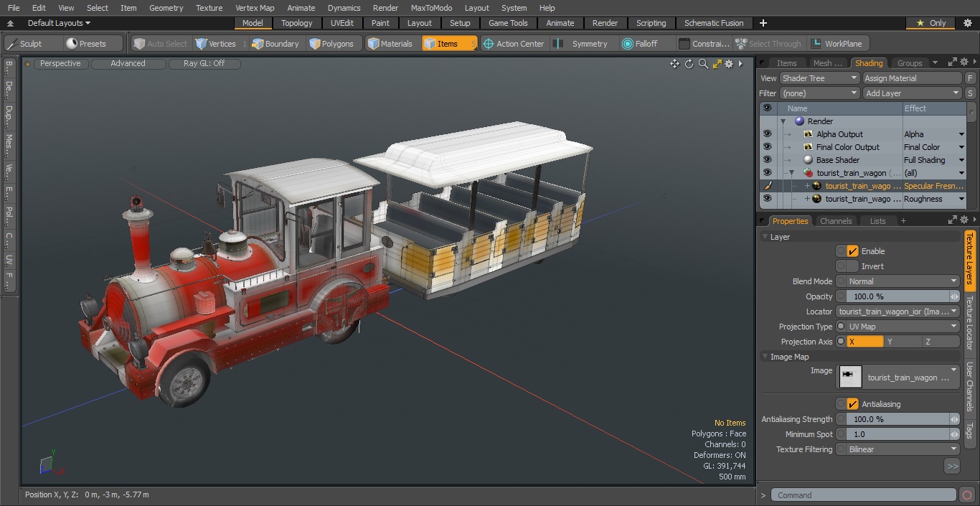980x506 pixels.
Task: Open the Texture Locator side tab
Action: click(x=969, y=324)
